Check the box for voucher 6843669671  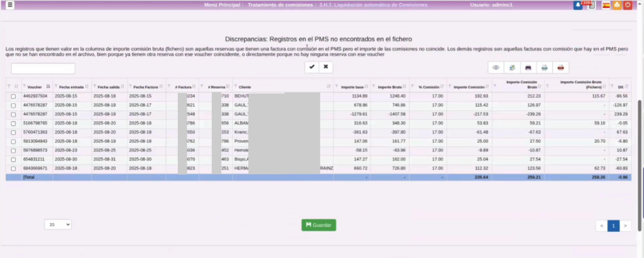(13, 169)
